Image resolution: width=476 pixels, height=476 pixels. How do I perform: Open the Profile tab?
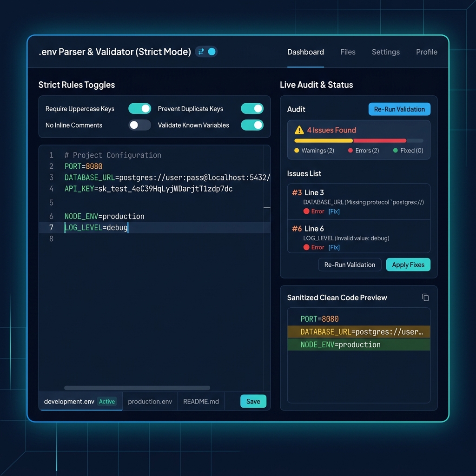point(427,52)
